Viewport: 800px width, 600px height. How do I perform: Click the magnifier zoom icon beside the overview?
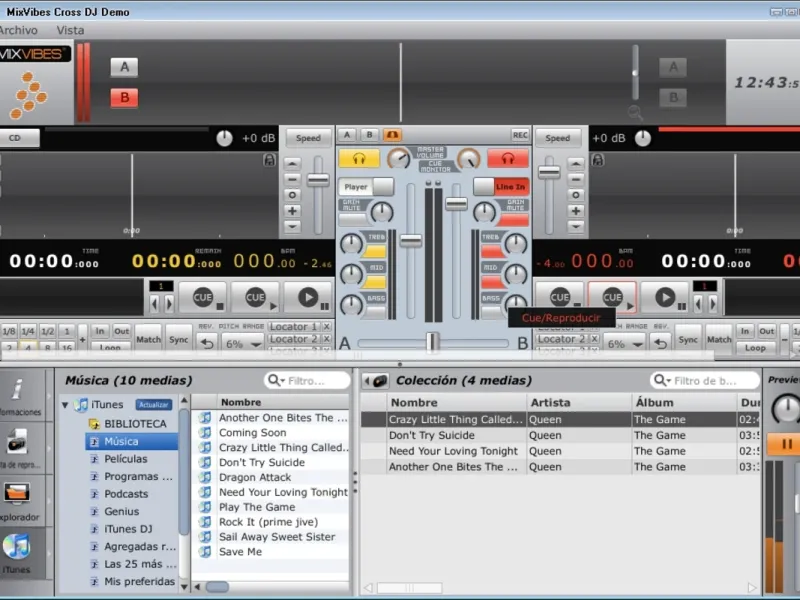pos(635,112)
